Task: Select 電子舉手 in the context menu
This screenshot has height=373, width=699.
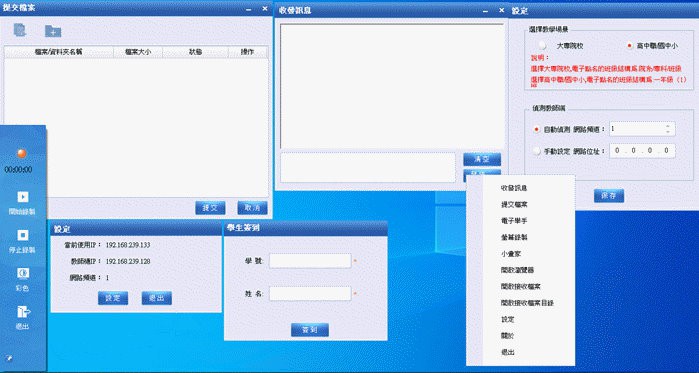Action: point(514,221)
